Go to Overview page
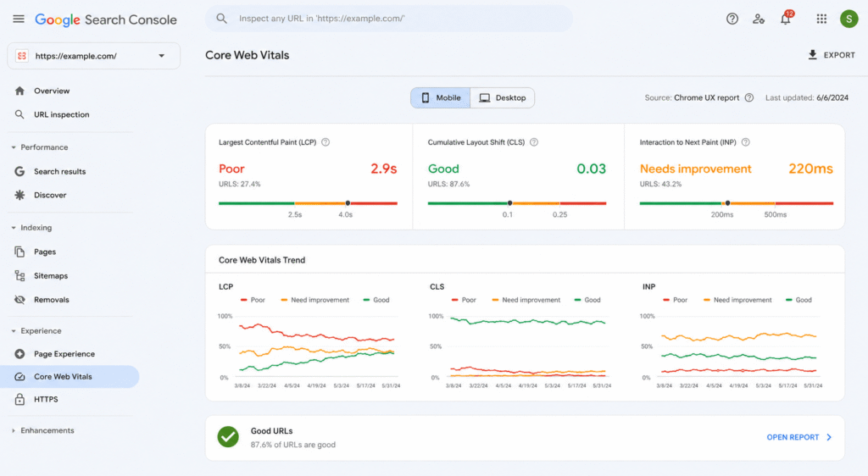This screenshot has height=476, width=868. pyautogui.click(x=52, y=91)
